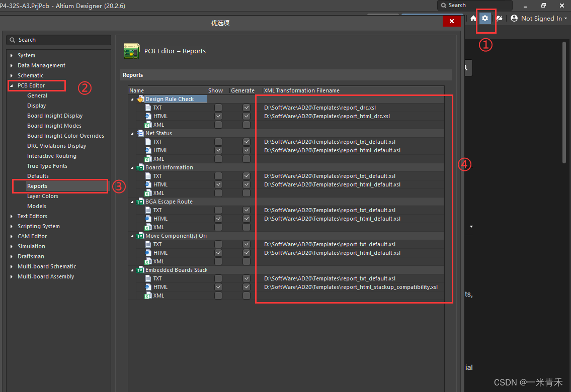Click the Design Rule Check report icon
Image resolution: width=571 pixels, height=392 pixels.
click(x=141, y=99)
